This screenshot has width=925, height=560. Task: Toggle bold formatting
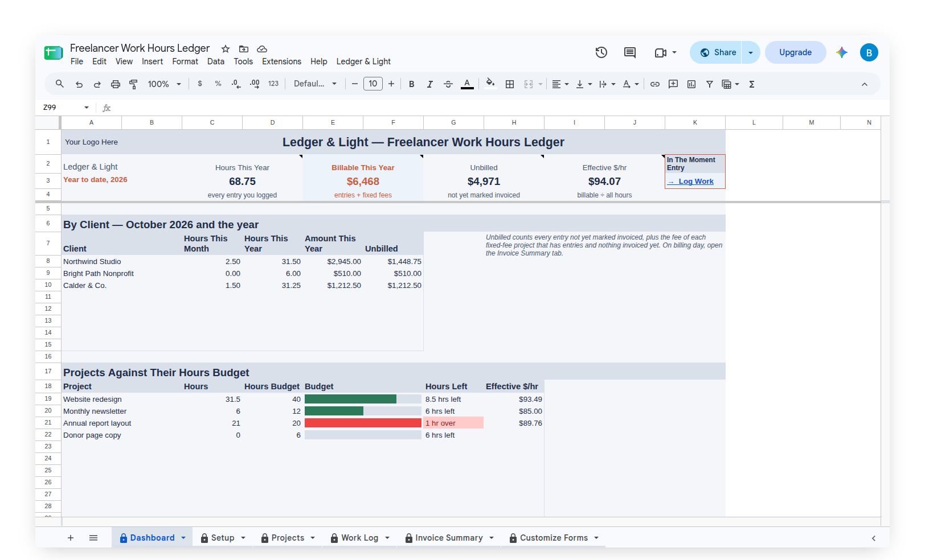point(412,84)
